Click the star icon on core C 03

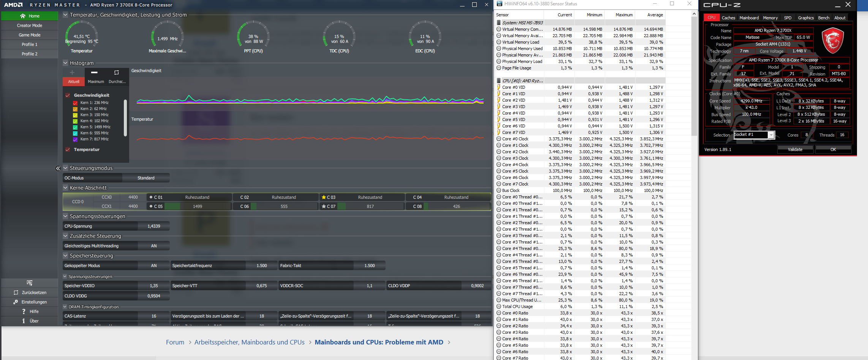coord(324,197)
